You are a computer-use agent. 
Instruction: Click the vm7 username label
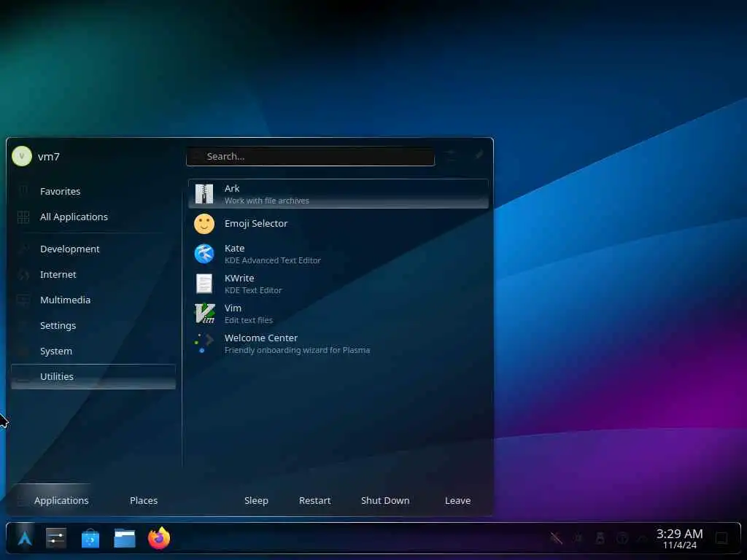(49, 157)
